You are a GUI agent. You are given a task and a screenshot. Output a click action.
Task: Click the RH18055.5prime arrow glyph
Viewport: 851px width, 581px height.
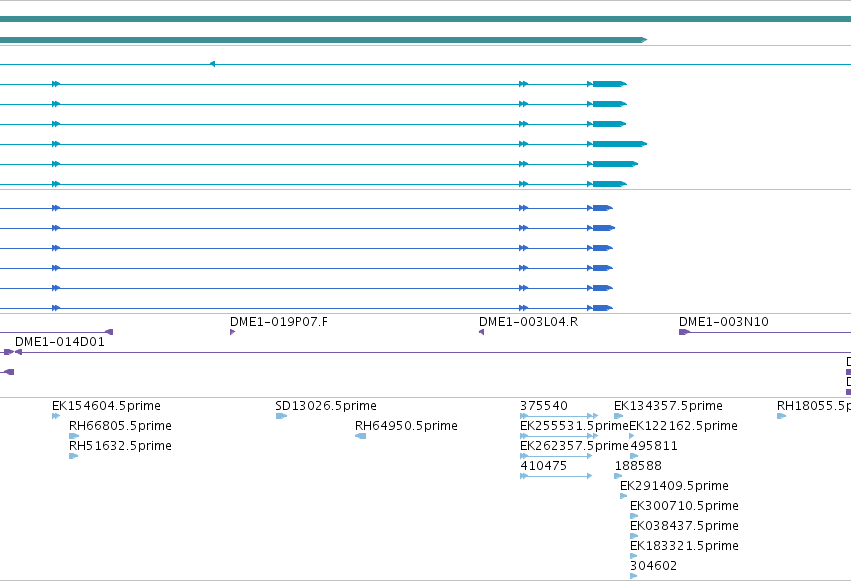click(782, 416)
